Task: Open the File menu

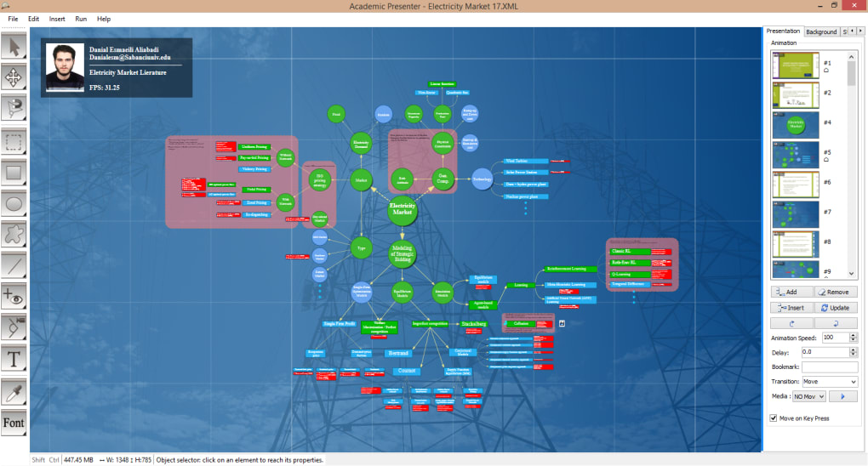Action: click(x=13, y=19)
